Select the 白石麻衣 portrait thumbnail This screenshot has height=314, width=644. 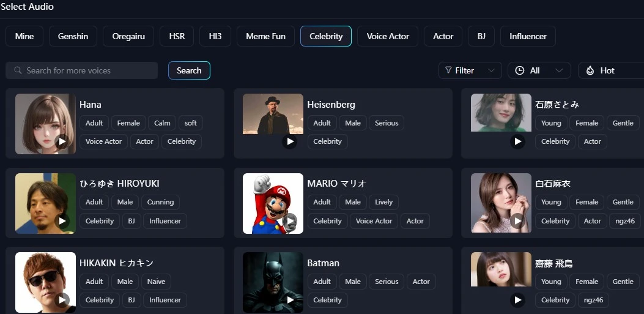coord(501,203)
